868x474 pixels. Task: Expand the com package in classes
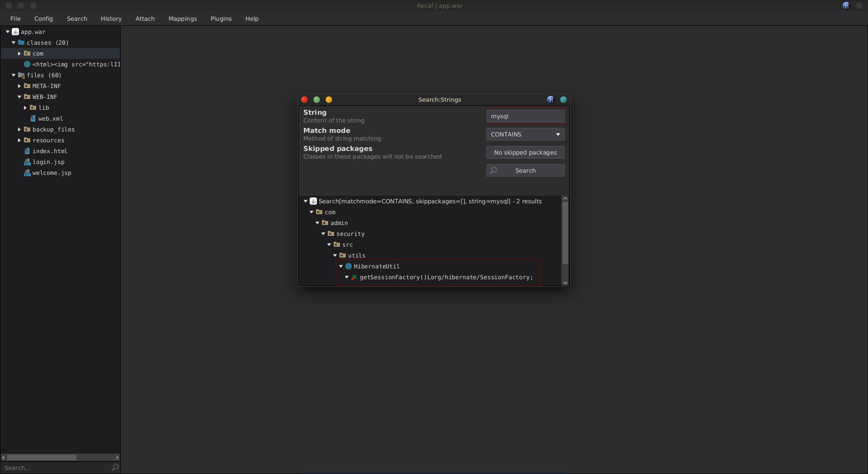point(19,53)
